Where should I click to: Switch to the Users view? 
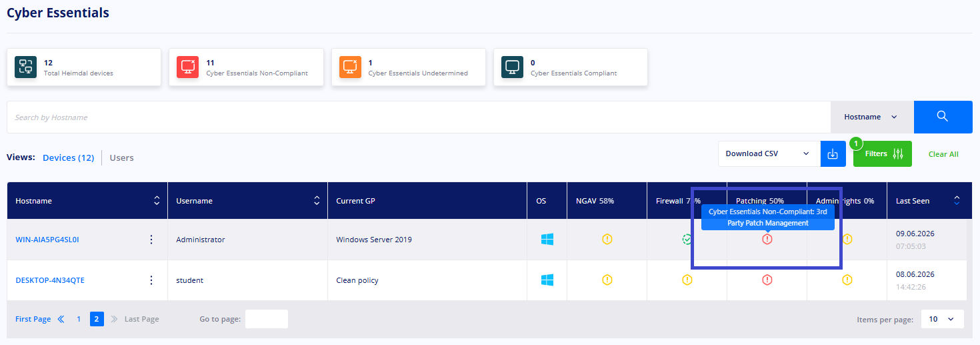coord(121,158)
